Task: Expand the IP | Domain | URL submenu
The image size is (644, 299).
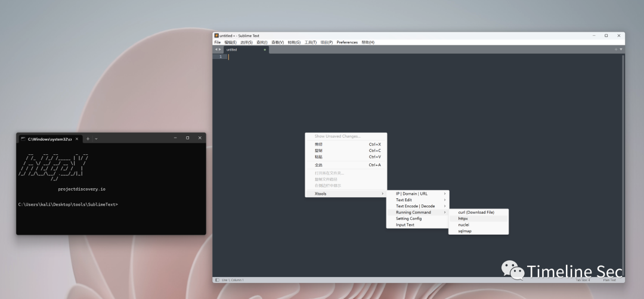Action: tap(418, 194)
